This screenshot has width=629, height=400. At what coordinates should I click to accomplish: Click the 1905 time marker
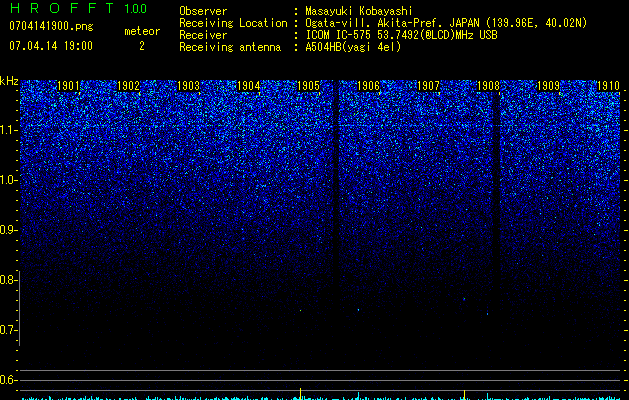308,86
